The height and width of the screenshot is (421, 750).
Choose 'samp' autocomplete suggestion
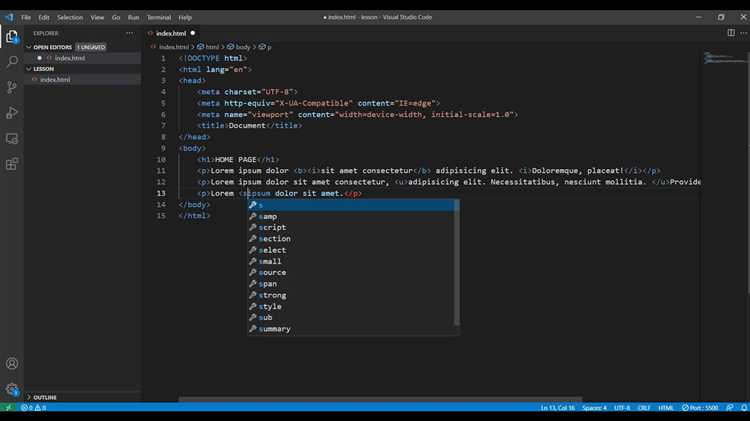coord(353,216)
